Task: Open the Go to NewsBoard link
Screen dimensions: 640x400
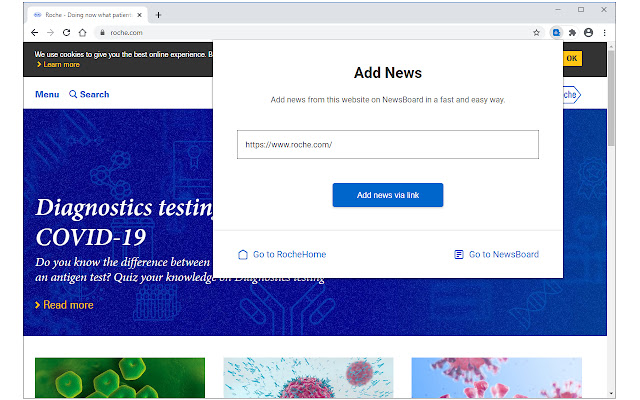Action: click(x=496, y=254)
